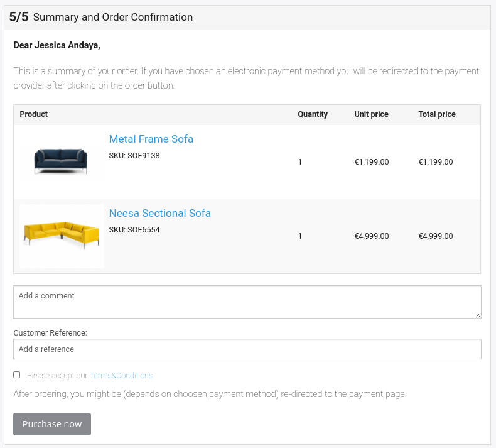Click the Customer Reference label
Viewport: 496px width, 448px height.
(x=50, y=333)
